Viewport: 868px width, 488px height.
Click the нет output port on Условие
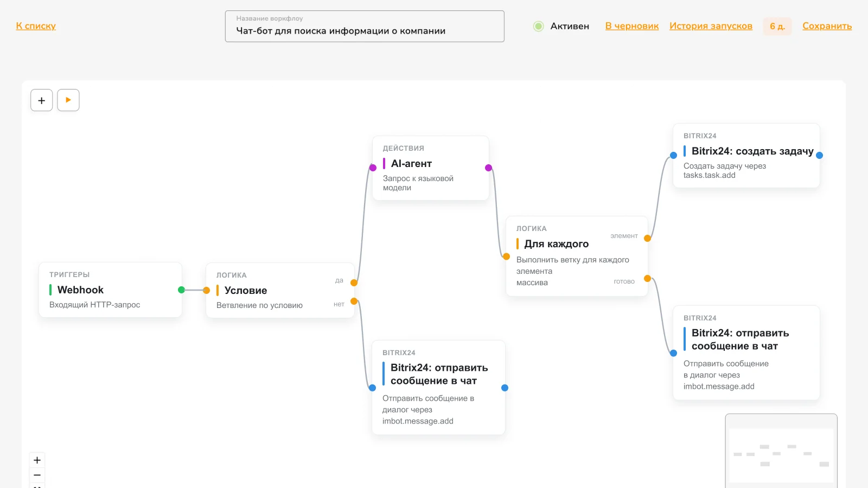tap(354, 301)
